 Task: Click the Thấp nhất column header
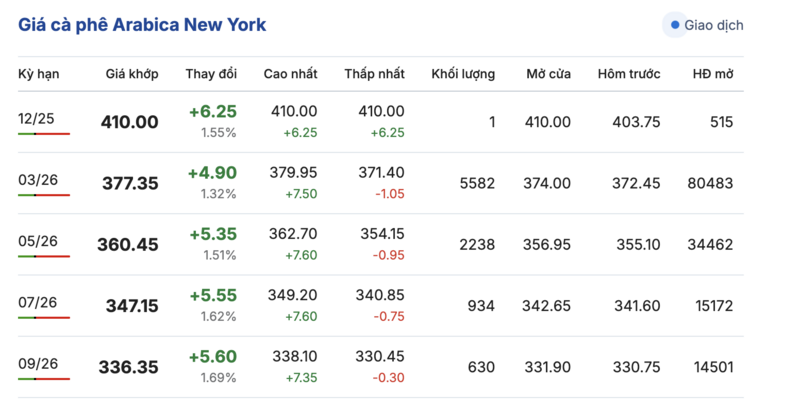pos(374,75)
